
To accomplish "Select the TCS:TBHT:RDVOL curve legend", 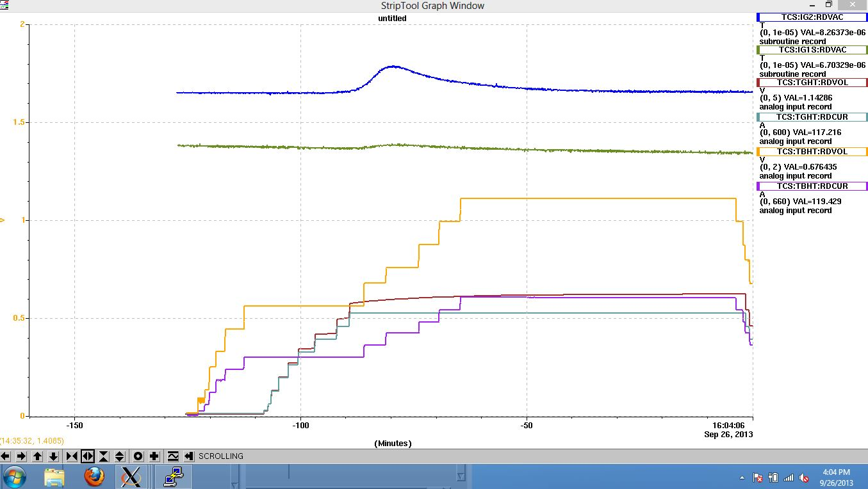I will click(x=812, y=152).
